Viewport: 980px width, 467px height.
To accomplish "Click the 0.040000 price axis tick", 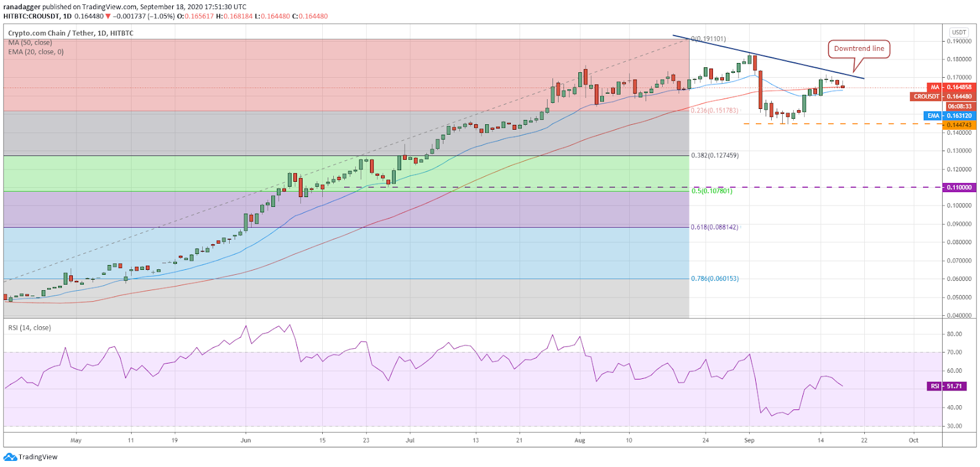I will click(x=959, y=316).
